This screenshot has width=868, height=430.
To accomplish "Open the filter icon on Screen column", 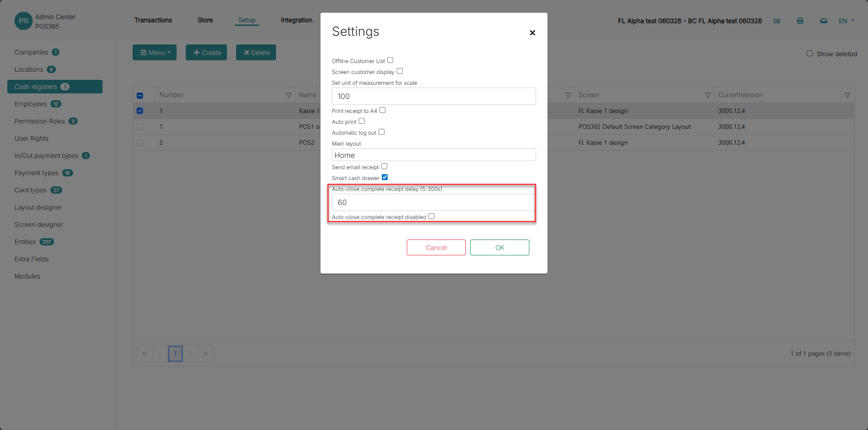I will [708, 95].
